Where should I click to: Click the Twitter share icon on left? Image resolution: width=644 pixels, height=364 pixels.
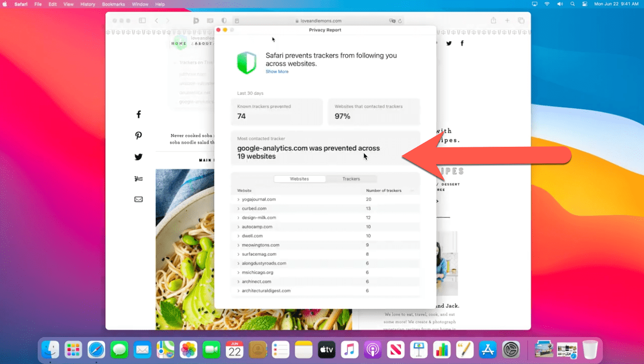139,157
